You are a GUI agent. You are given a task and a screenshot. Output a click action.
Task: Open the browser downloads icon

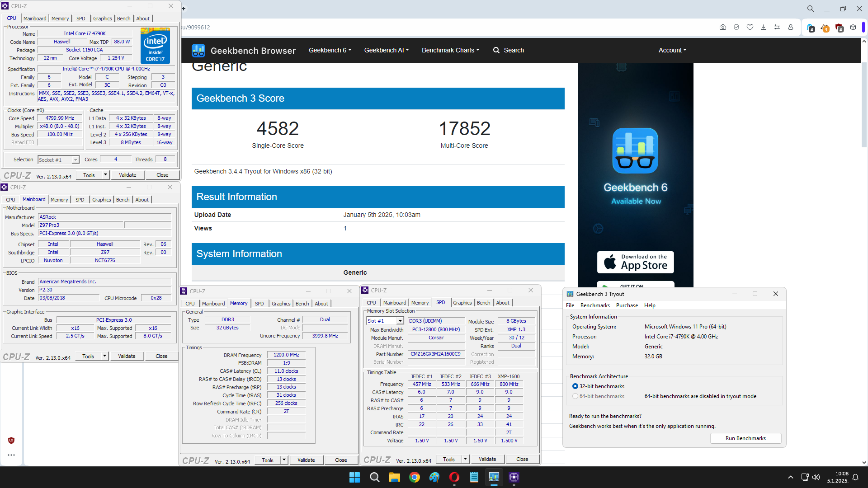click(x=764, y=27)
